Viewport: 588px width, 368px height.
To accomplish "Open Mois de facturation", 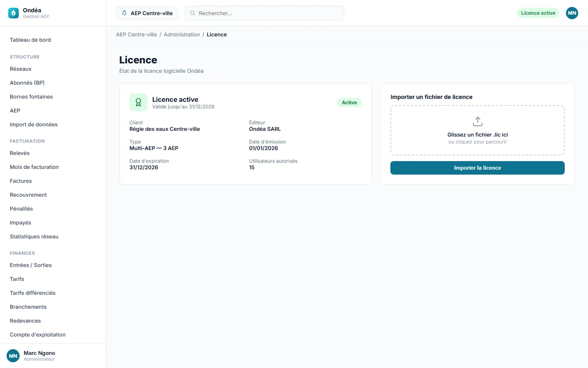I will coord(53,167).
